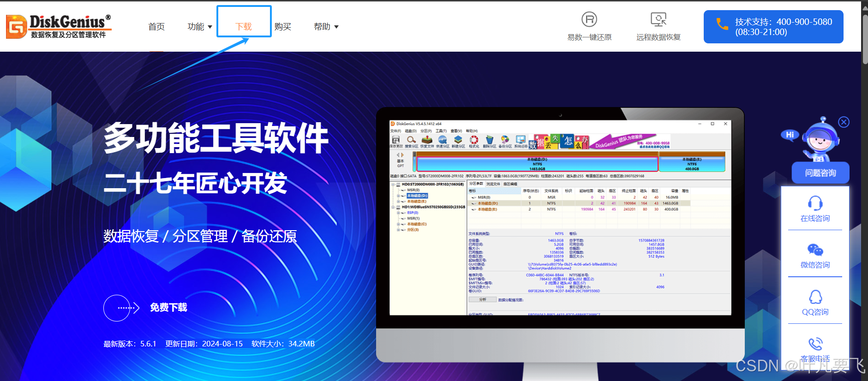Go to 首页 in the site navigation
Viewport: 868px width, 381px height.
click(x=156, y=27)
